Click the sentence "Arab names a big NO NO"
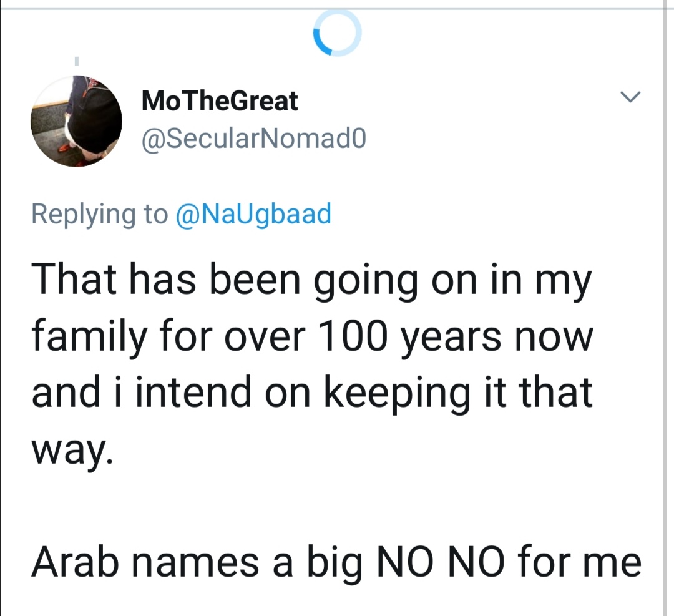This screenshot has height=616, width=674. (336, 561)
